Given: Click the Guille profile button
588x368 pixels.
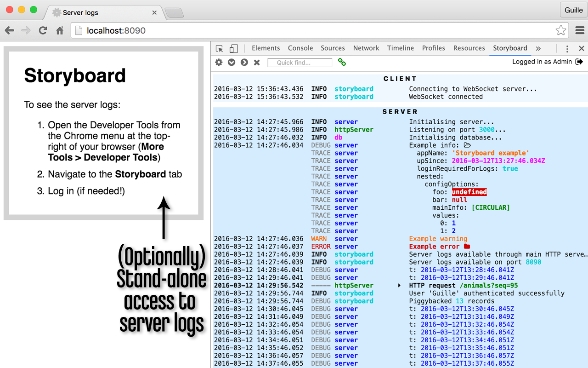Looking at the screenshot, I should pos(573,9).
